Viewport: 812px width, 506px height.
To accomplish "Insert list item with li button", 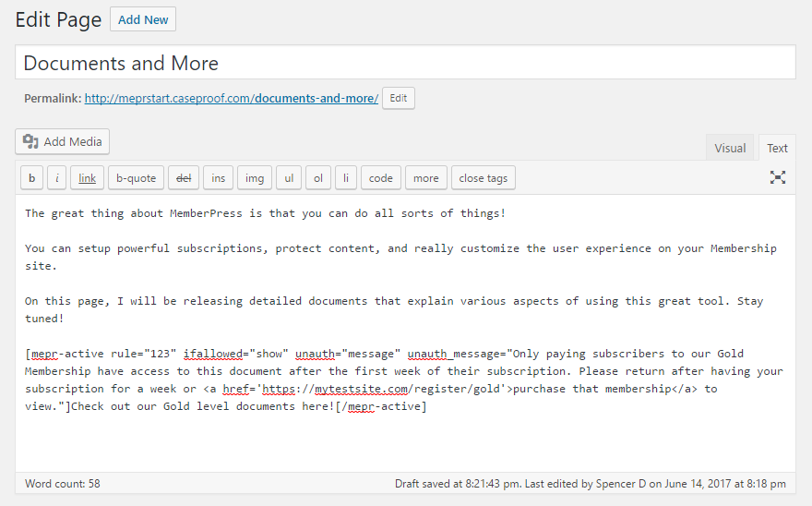I will click(x=346, y=178).
